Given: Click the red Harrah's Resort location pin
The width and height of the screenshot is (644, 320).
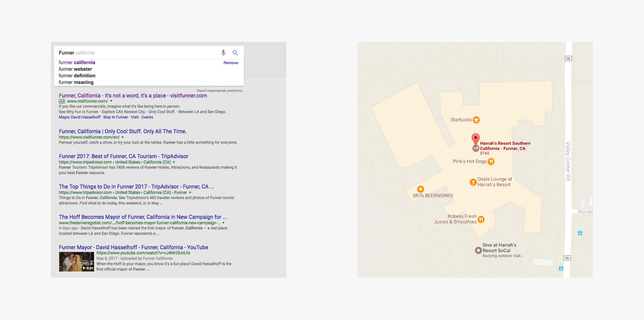Looking at the screenshot, I should pos(476,139).
